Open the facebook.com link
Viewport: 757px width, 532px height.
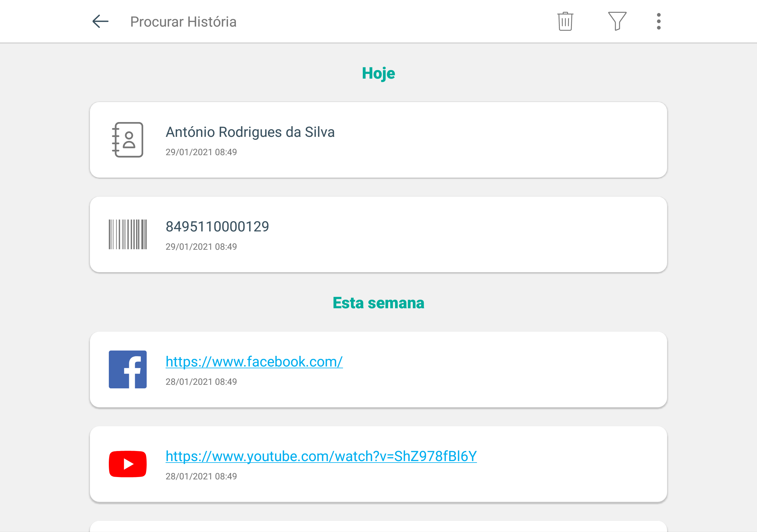click(x=254, y=361)
